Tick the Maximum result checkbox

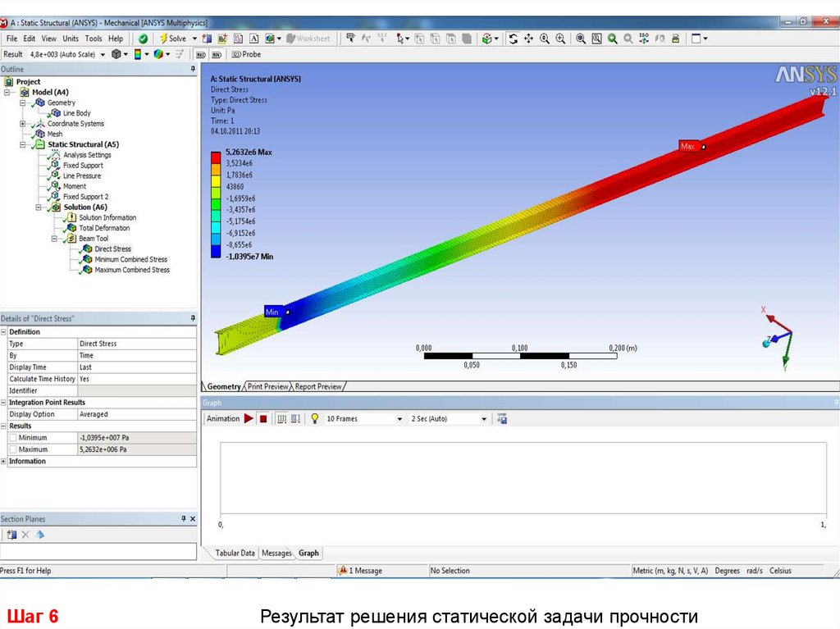click(x=13, y=449)
